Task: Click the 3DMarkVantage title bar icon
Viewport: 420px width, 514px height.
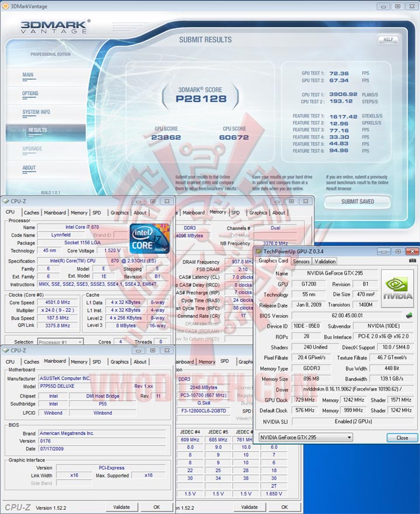Action: pos(6,6)
